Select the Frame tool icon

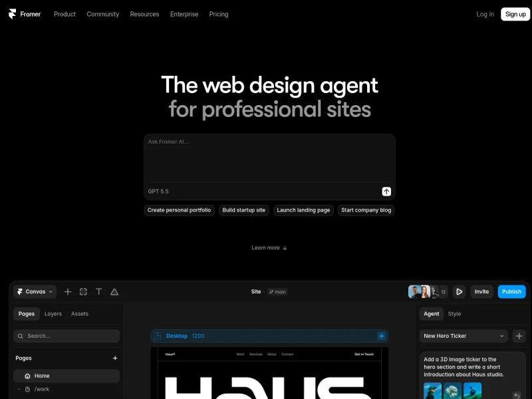pyautogui.click(x=84, y=292)
